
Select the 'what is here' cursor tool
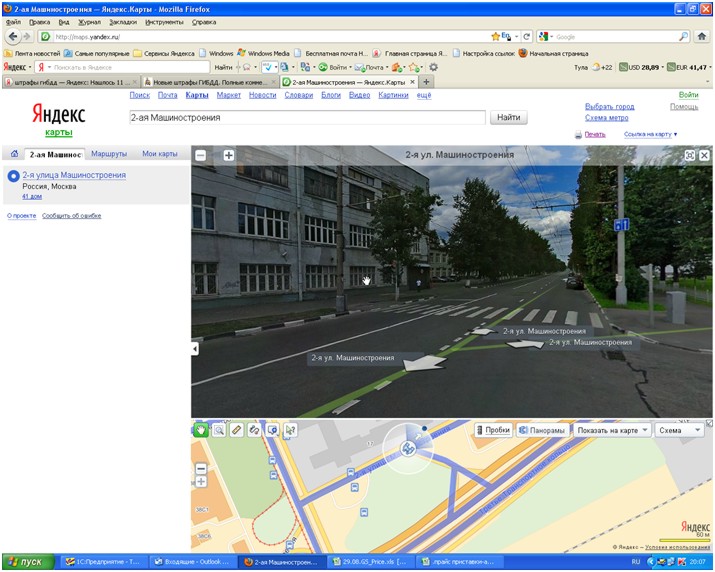pyautogui.click(x=290, y=430)
